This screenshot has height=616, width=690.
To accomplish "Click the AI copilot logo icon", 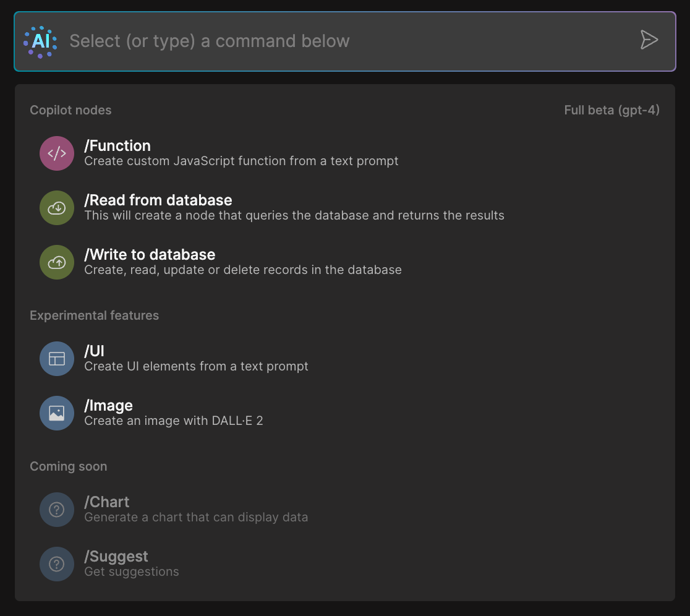I will (x=41, y=41).
